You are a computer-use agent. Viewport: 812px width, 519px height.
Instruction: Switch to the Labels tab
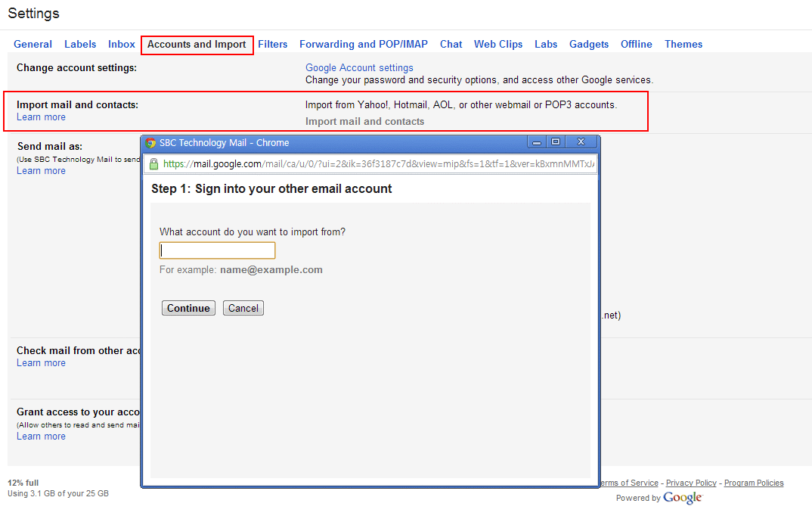tap(80, 45)
